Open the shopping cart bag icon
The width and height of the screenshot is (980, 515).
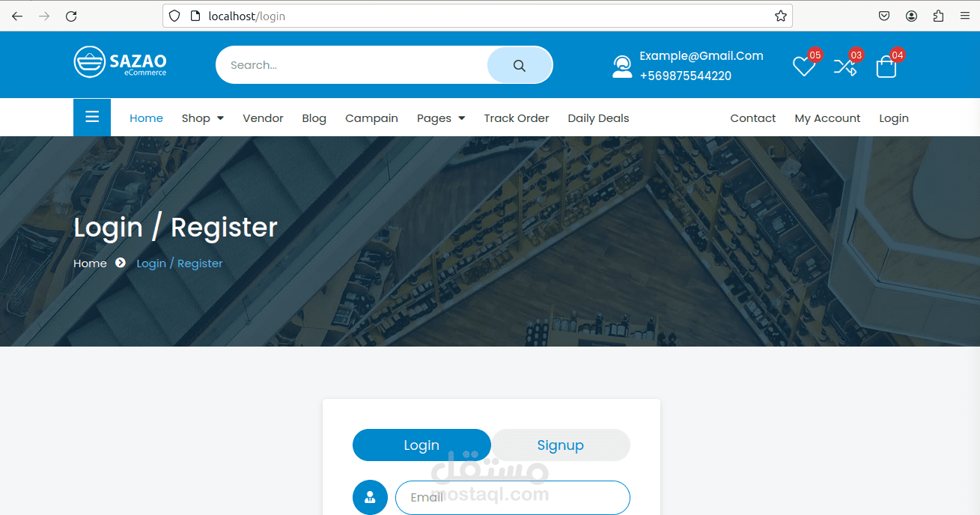point(886,67)
